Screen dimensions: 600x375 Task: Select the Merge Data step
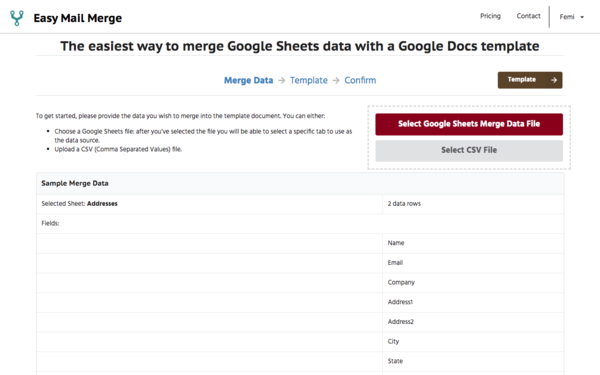[x=248, y=80]
